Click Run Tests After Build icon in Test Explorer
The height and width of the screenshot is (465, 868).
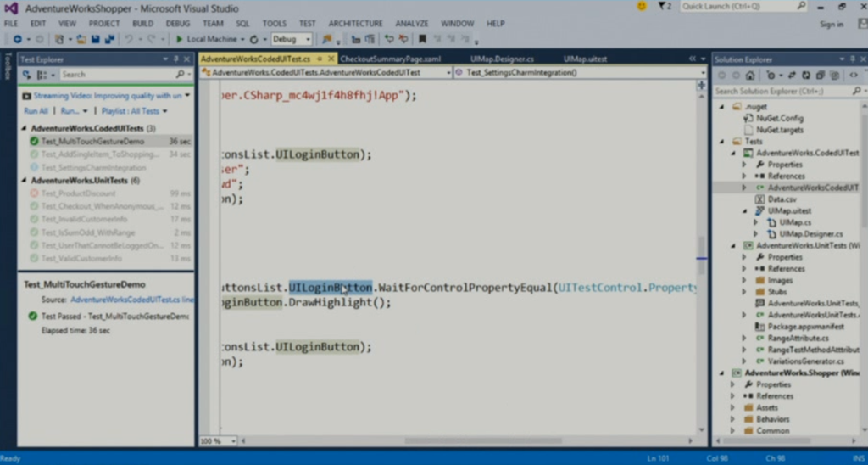[x=26, y=75]
